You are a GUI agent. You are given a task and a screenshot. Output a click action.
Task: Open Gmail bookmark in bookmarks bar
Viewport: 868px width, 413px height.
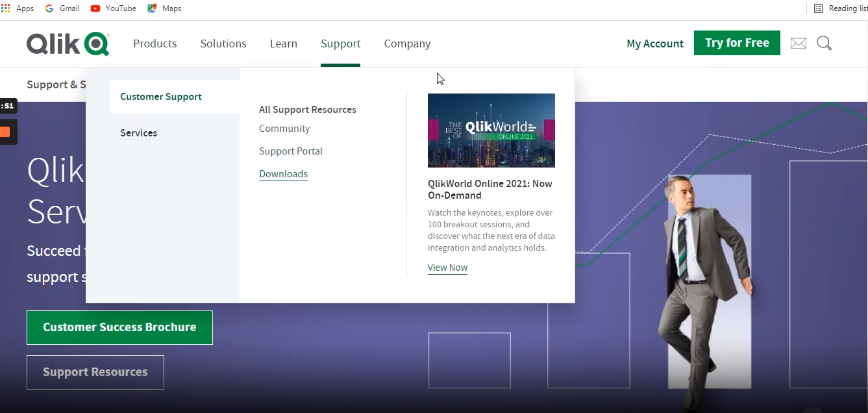pyautogui.click(x=62, y=8)
